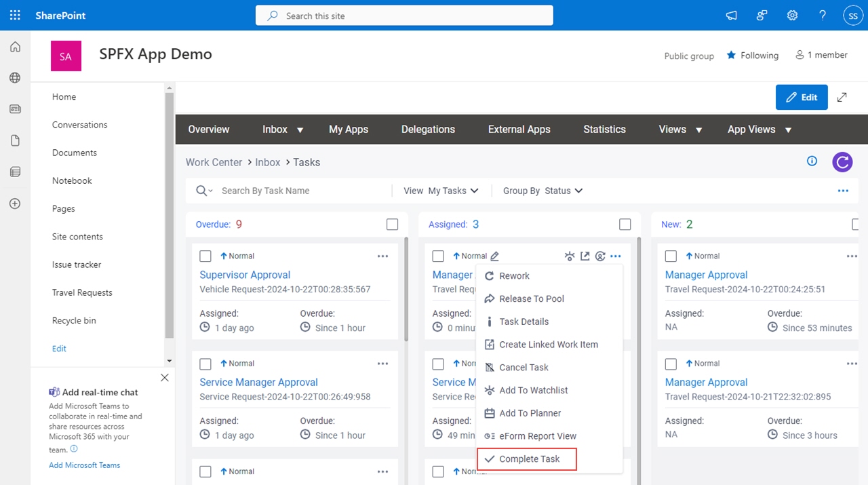
Task: Open the SharePoint app launcher waffle
Action: (15, 15)
